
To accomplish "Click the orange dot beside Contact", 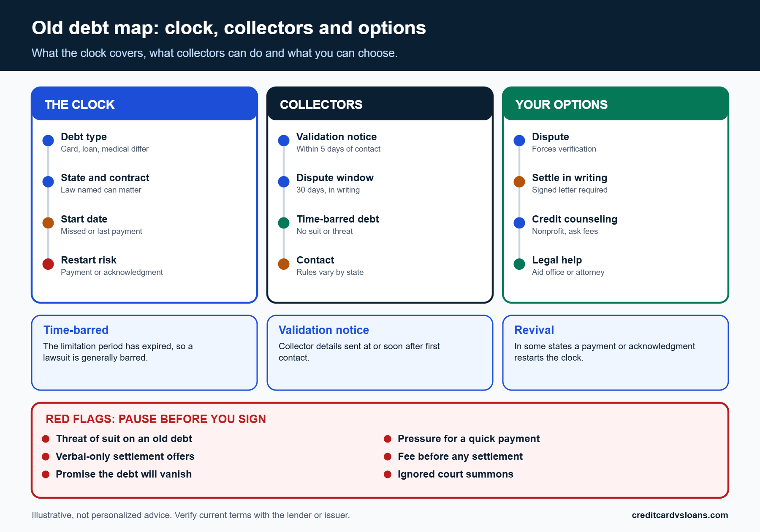I will (x=284, y=264).
